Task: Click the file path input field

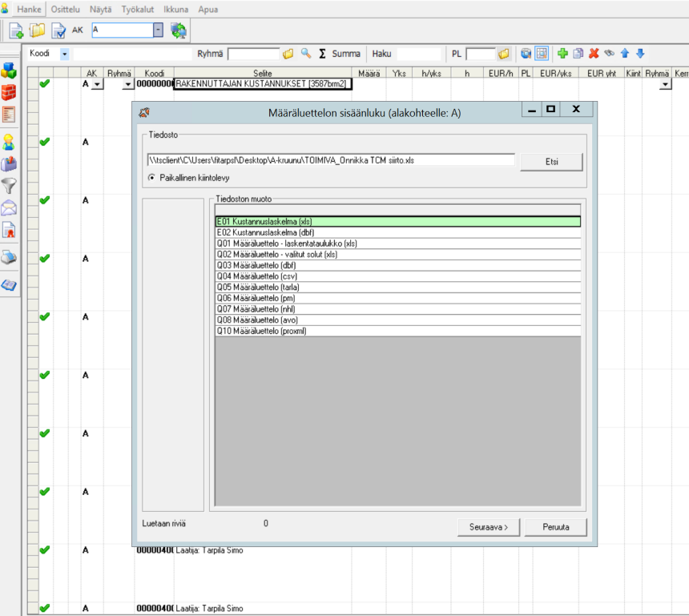Action: (331, 160)
